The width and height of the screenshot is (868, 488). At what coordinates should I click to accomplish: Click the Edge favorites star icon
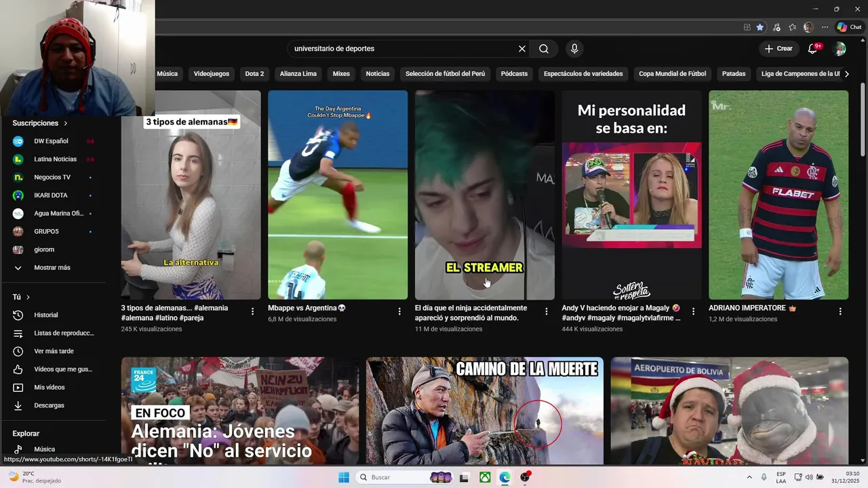(x=760, y=27)
